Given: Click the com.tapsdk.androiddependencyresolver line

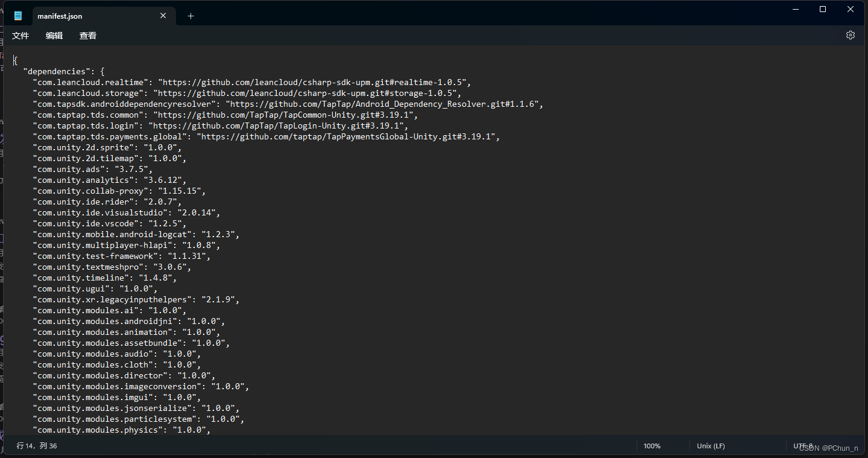Looking at the screenshot, I should (288, 104).
